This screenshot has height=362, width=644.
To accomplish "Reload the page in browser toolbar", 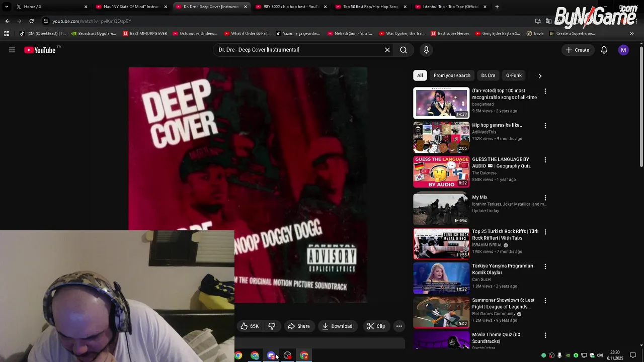I will click(x=31, y=21).
